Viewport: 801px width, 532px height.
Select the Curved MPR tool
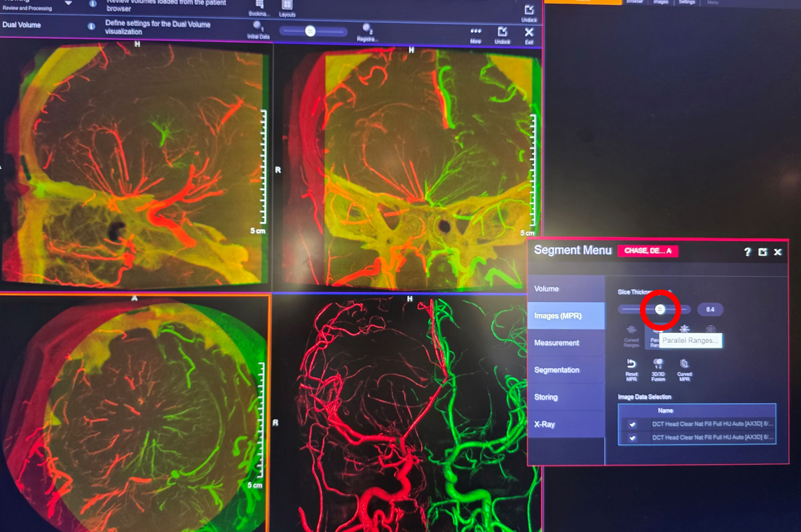(685, 365)
